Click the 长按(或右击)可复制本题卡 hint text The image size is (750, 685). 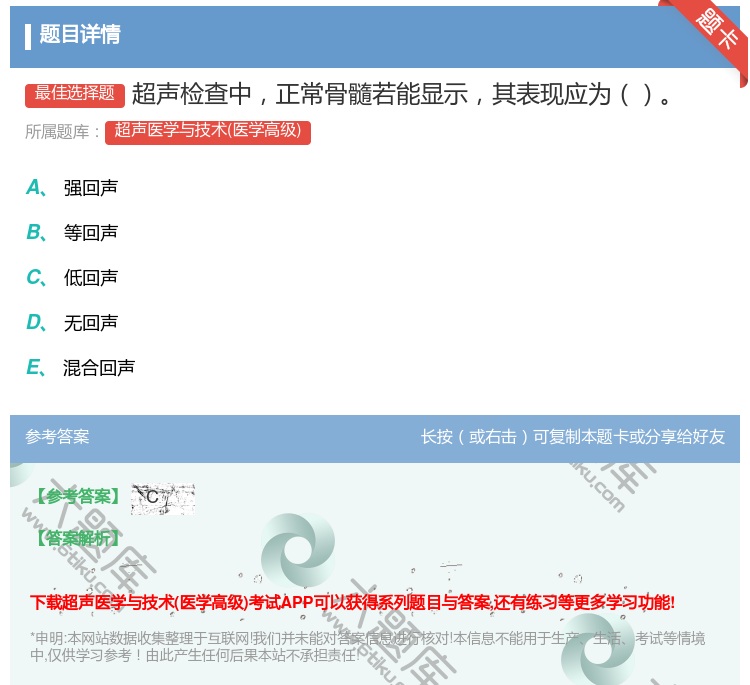573,436
